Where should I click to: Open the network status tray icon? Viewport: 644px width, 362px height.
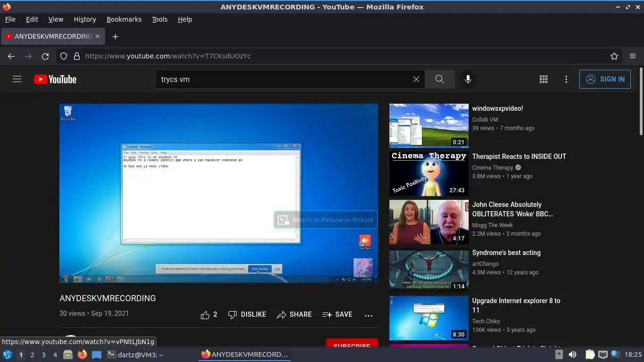(603, 354)
